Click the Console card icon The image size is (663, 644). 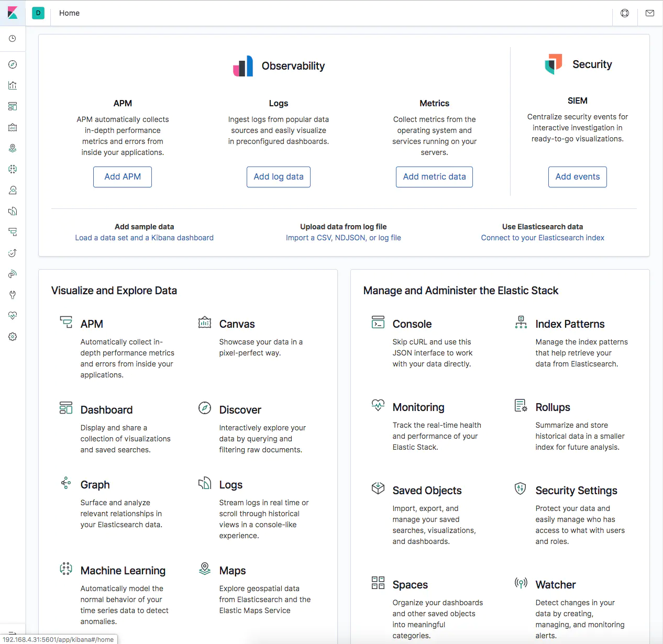point(378,322)
